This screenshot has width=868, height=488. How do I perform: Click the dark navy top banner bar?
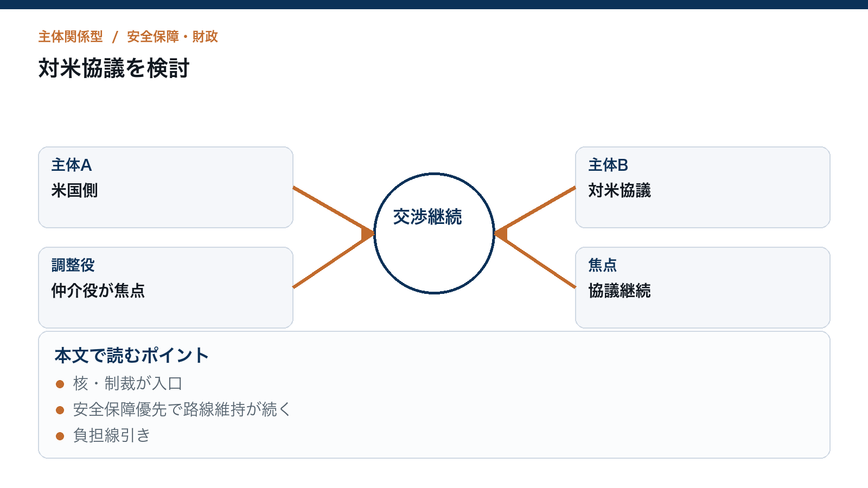[x=434, y=4]
